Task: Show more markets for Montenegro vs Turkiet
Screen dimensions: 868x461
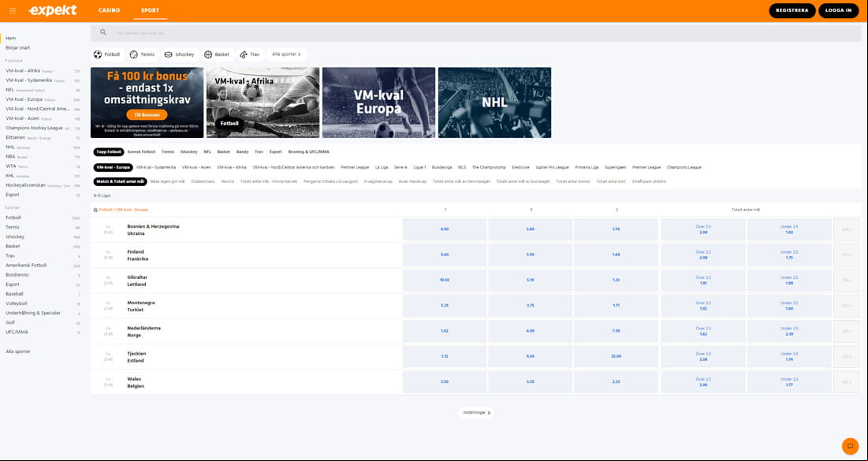Action: click(x=847, y=306)
